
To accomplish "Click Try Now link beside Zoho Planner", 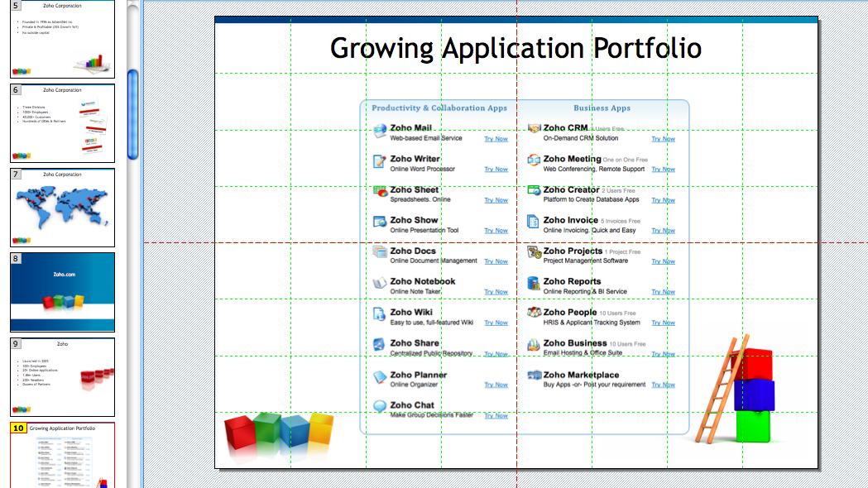I will (x=496, y=385).
